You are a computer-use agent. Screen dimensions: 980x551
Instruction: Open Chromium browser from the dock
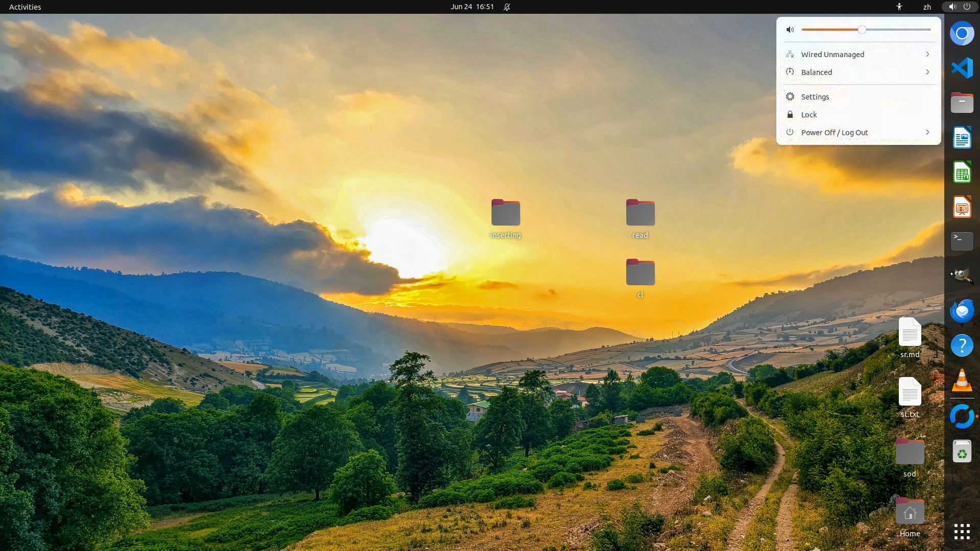[x=962, y=34]
